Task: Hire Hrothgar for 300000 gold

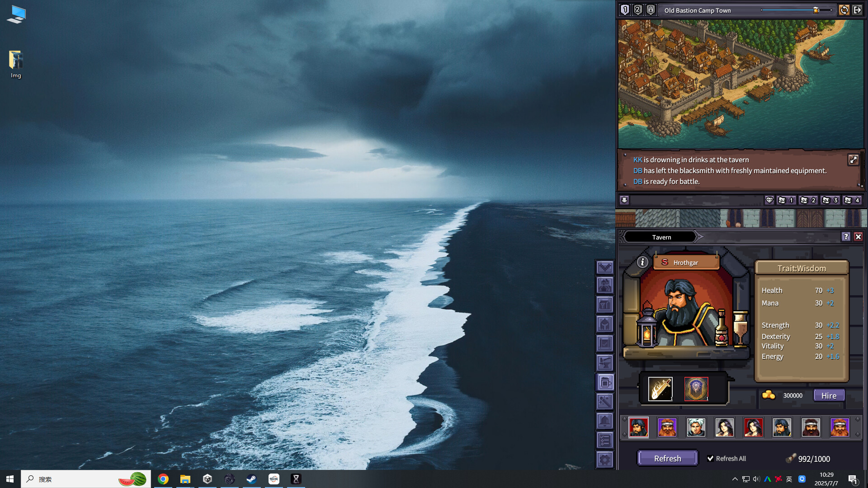Action: [x=829, y=395]
